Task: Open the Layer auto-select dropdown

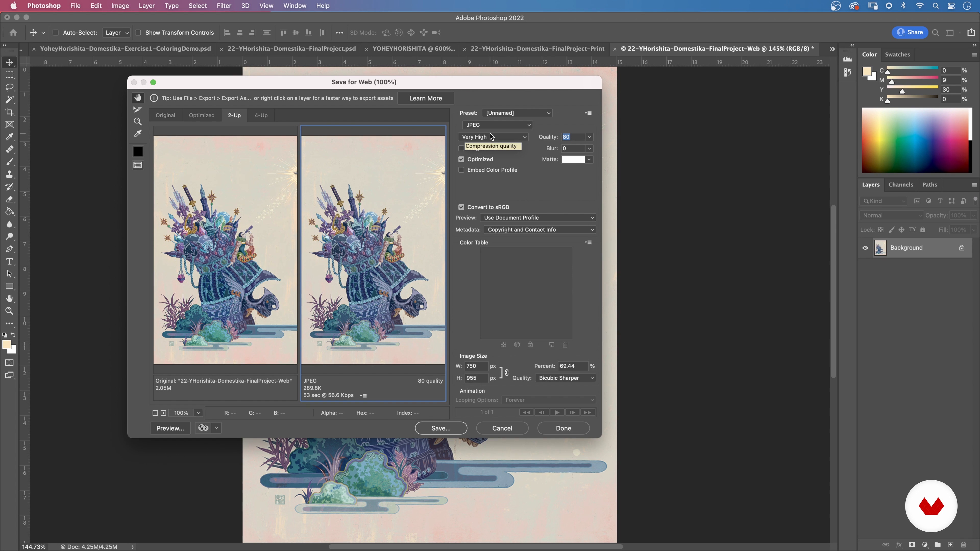Action: click(116, 33)
